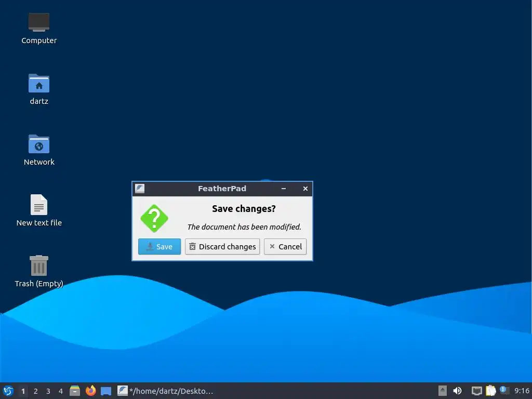Launch Firefox from the taskbar
The width and height of the screenshot is (532, 399).
pyautogui.click(x=90, y=391)
